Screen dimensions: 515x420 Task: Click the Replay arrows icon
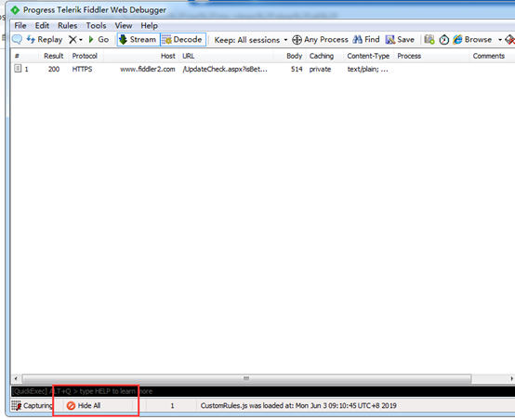pos(31,40)
